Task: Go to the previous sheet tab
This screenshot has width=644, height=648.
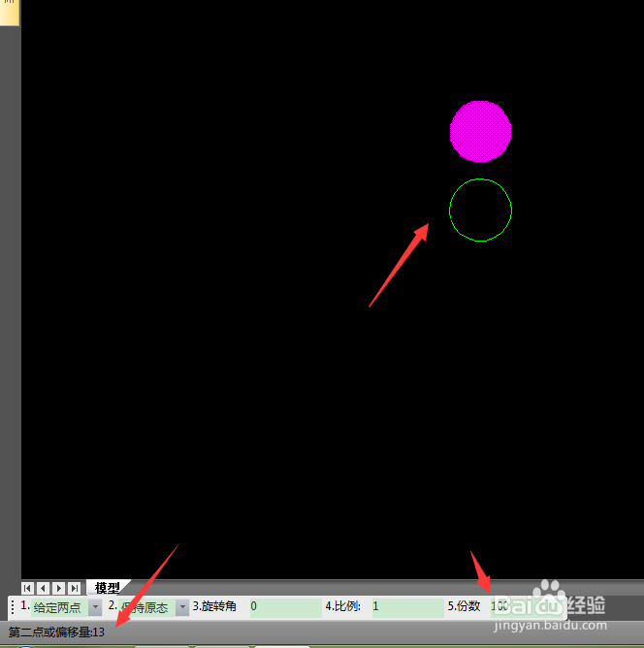Action: [x=43, y=588]
